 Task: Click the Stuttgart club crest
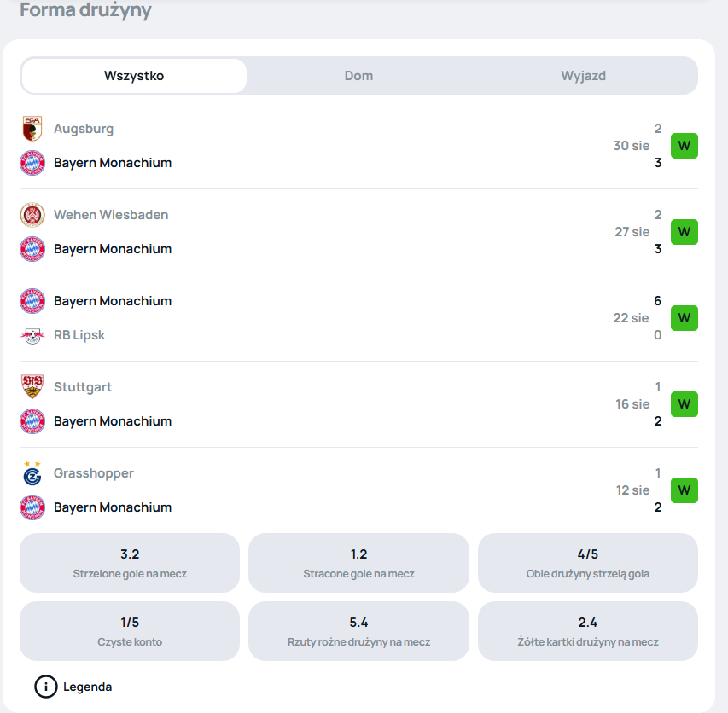coord(32,387)
